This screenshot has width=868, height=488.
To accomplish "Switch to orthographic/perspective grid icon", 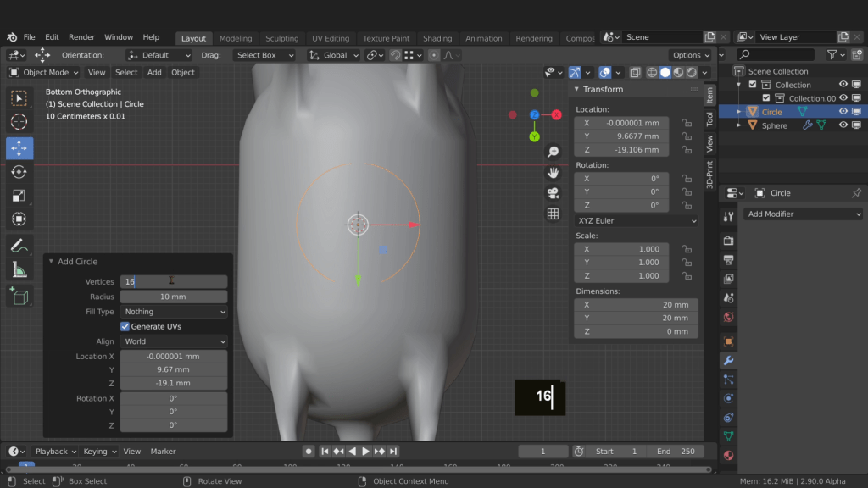I will coord(553,214).
